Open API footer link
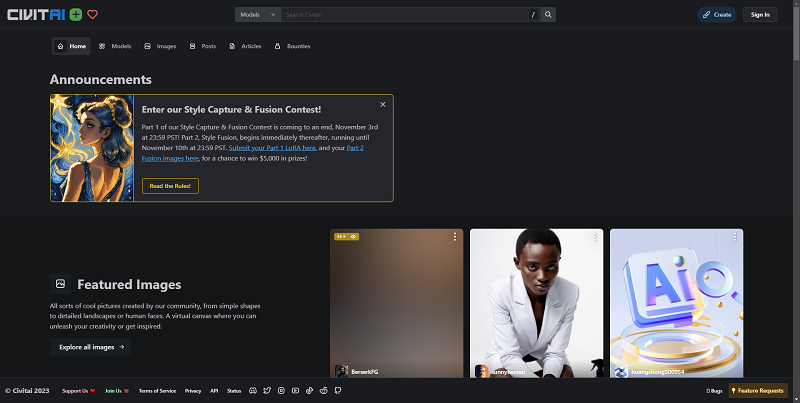 tap(214, 391)
